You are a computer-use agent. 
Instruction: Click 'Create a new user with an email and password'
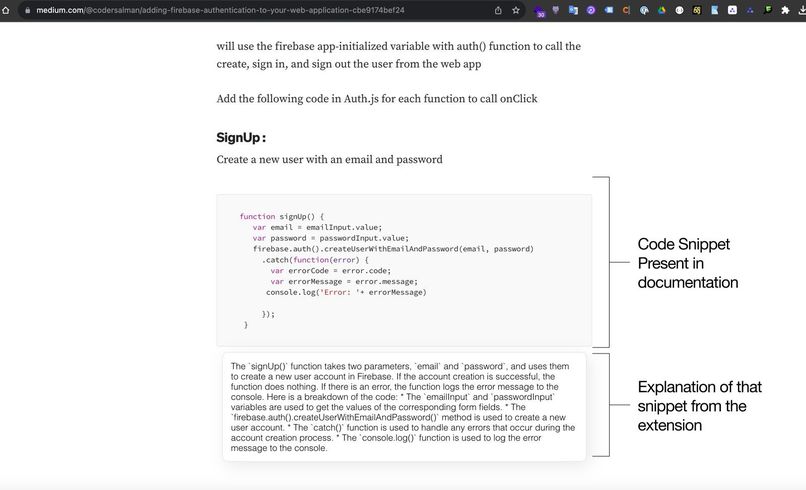click(329, 159)
